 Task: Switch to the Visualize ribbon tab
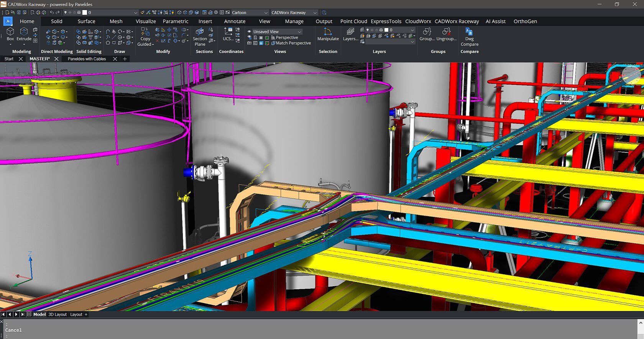[146, 21]
